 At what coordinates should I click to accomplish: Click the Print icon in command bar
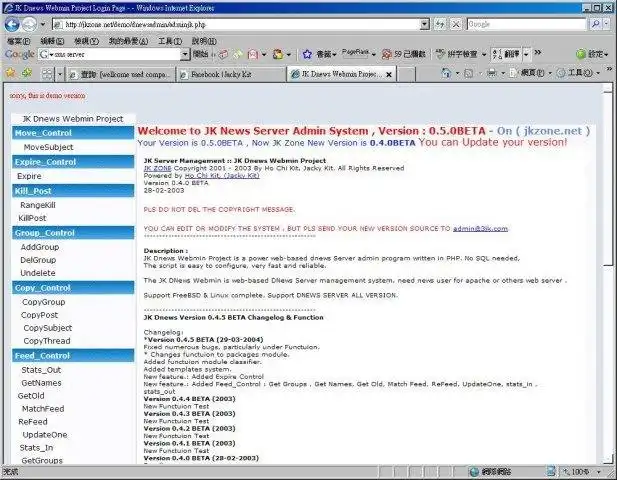(x=491, y=73)
